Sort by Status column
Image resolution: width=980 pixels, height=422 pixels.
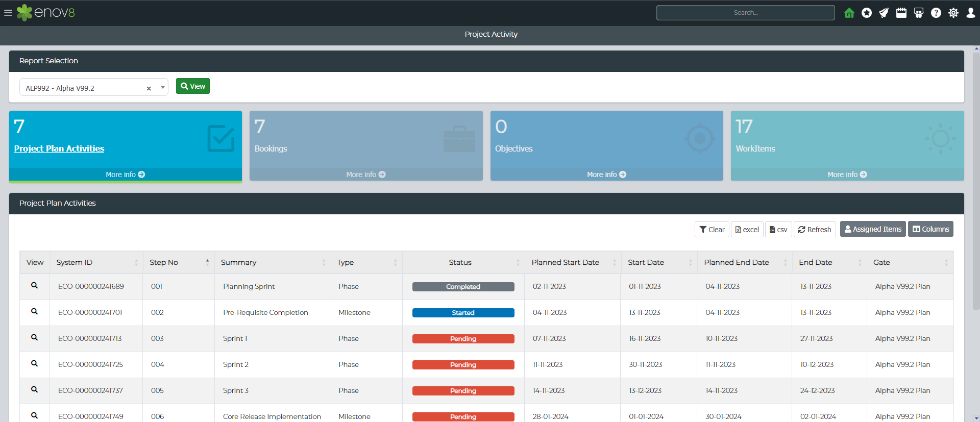463,262
